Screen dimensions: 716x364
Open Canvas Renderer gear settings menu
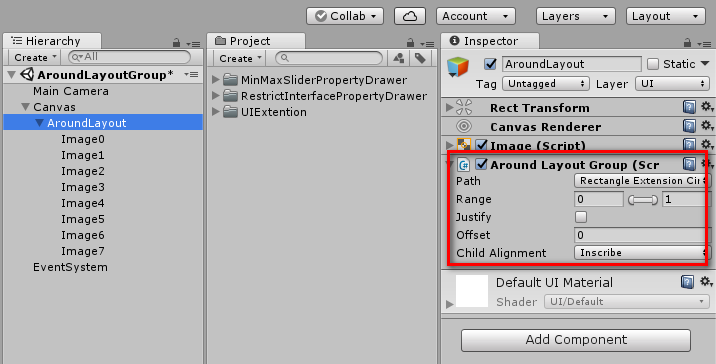tap(707, 126)
